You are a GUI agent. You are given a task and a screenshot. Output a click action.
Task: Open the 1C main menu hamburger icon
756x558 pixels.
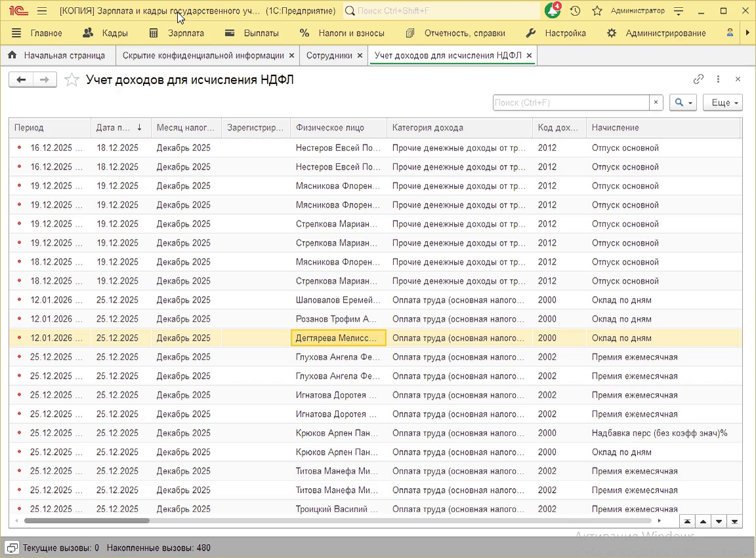tap(42, 11)
